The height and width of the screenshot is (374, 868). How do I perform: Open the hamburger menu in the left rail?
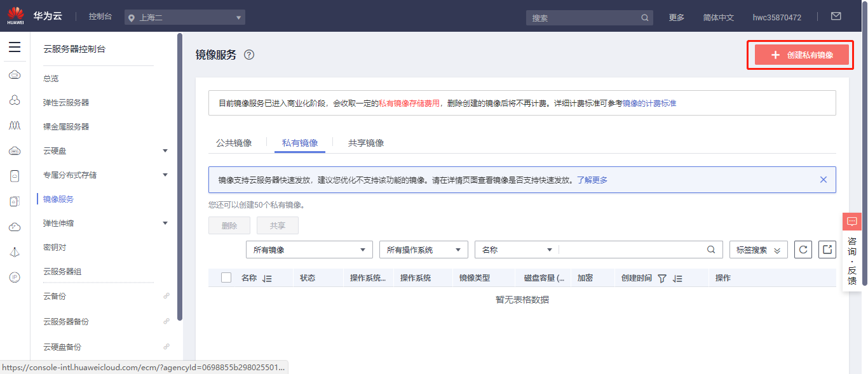pyautogui.click(x=15, y=48)
